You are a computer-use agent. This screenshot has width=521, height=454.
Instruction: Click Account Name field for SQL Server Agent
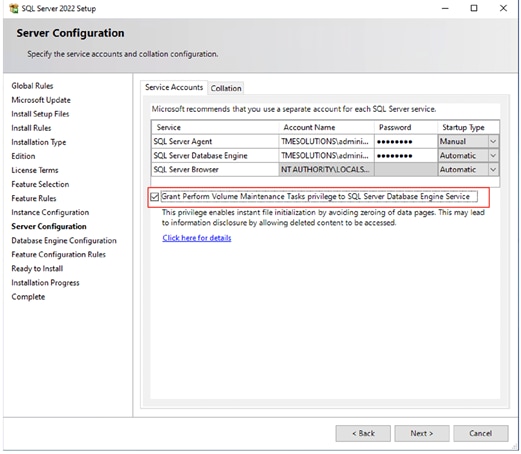[x=326, y=141]
